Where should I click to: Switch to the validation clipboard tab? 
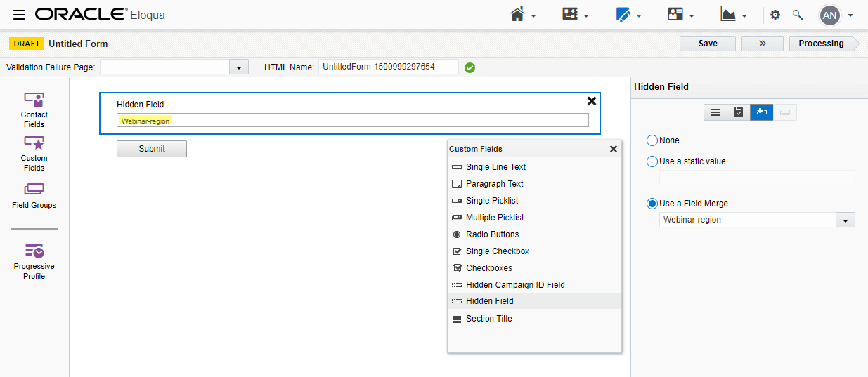pyautogui.click(x=739, y=112)
